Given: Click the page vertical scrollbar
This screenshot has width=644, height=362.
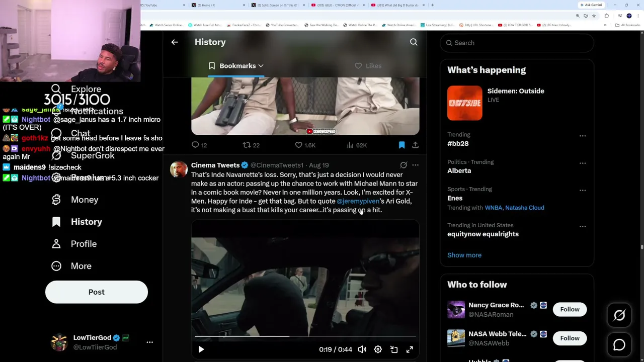Looking at the screenshot, I should [641, 246].
